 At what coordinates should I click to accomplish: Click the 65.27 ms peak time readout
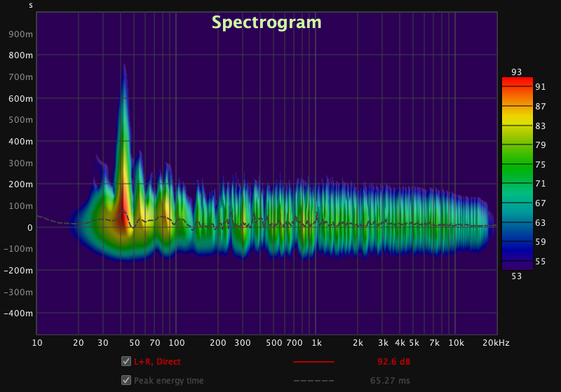point(389,381)
